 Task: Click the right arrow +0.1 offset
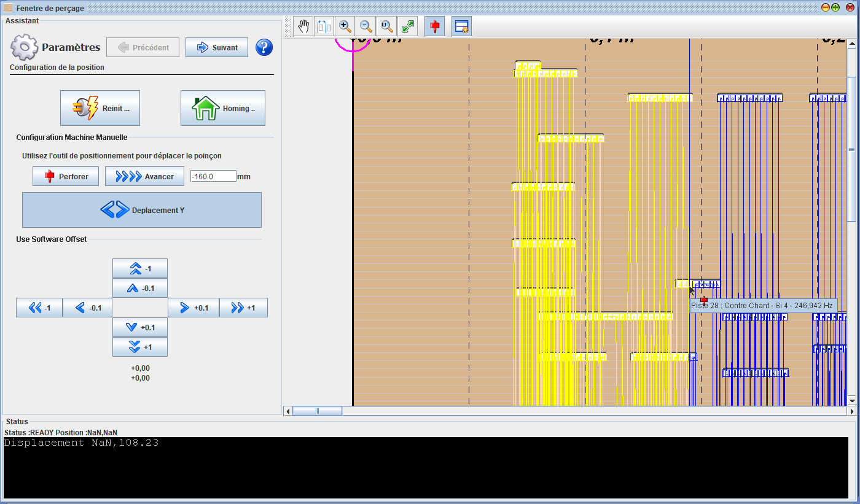(x=193, y=308)
